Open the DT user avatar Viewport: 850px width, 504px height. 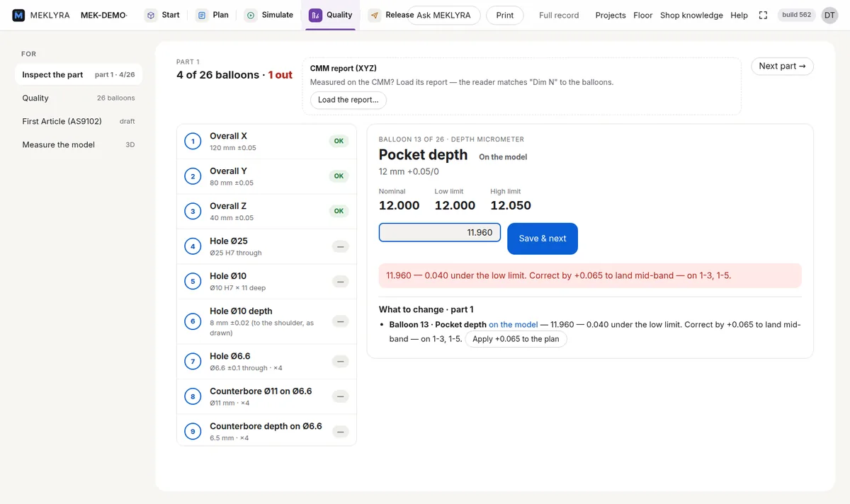coord(829,15)
